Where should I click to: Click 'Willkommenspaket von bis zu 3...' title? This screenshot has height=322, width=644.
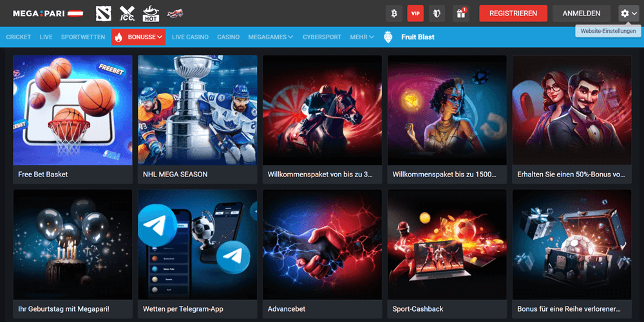click(320, 175)
